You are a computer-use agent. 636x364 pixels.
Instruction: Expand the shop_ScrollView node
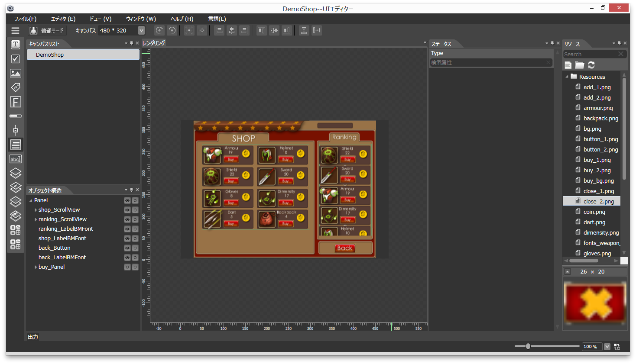coord(36,209)
